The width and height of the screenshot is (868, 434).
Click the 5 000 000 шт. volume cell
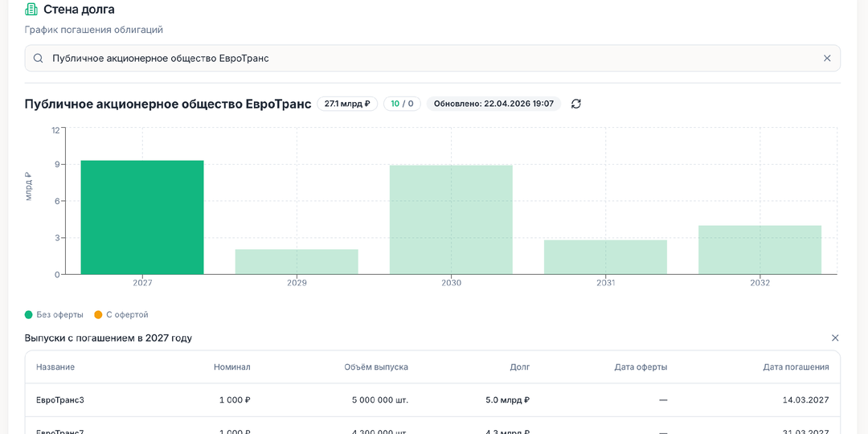[379, 399]
